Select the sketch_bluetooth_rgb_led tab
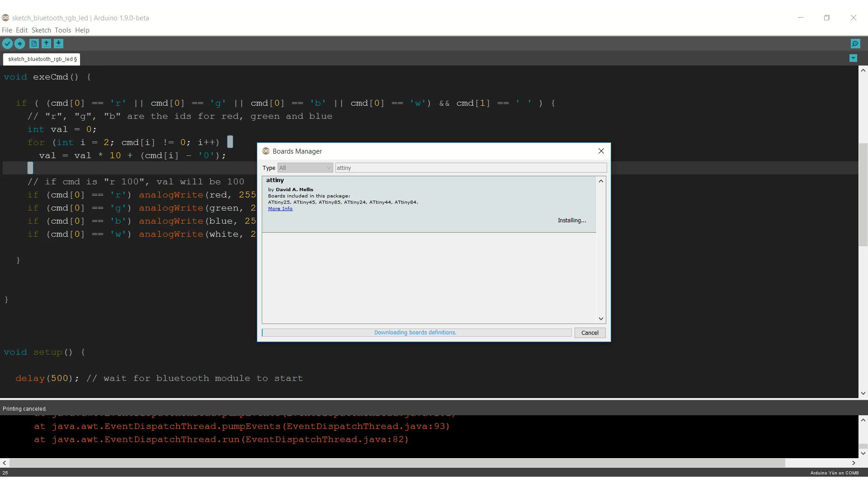Image resolution: width=868 pixels, height=488 pixels. 42,59
